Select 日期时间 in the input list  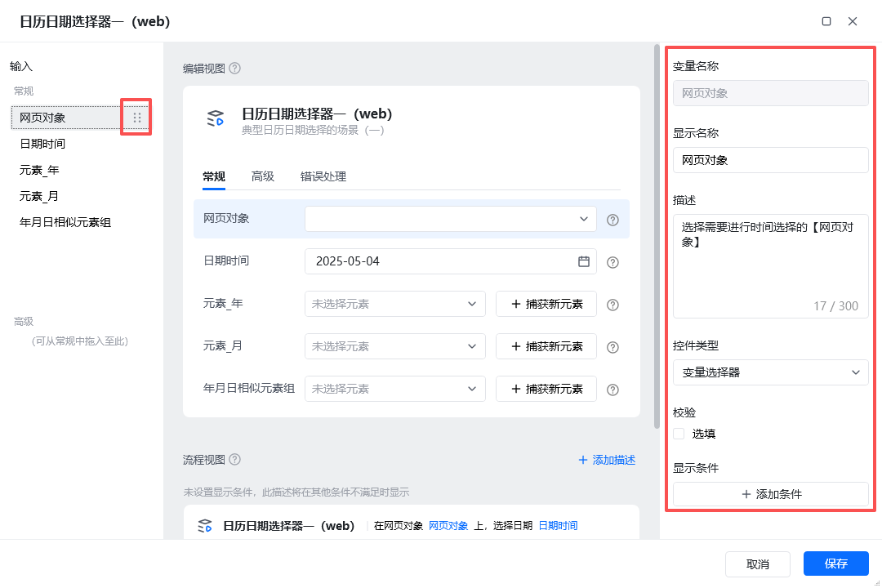(42, 144)
